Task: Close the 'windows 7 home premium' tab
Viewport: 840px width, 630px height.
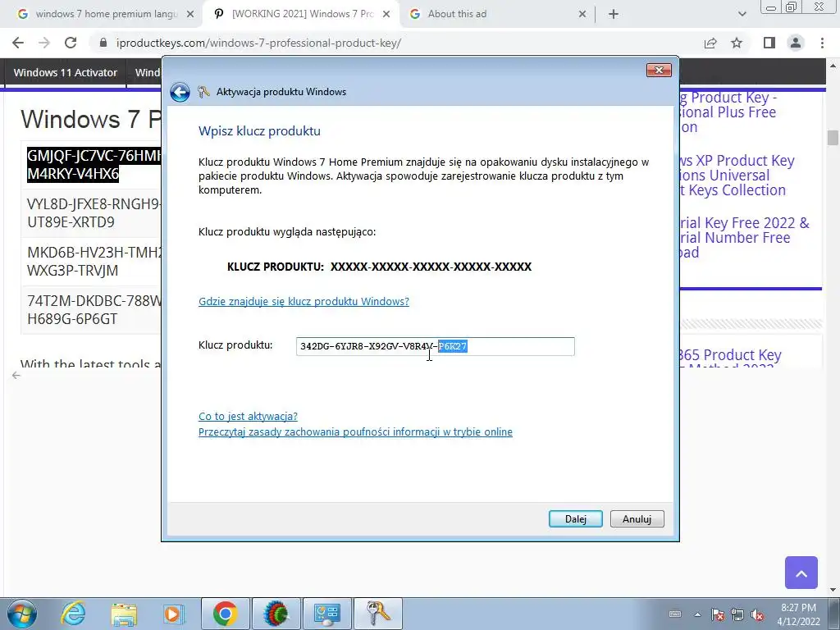Action: [x=190, y=15]
